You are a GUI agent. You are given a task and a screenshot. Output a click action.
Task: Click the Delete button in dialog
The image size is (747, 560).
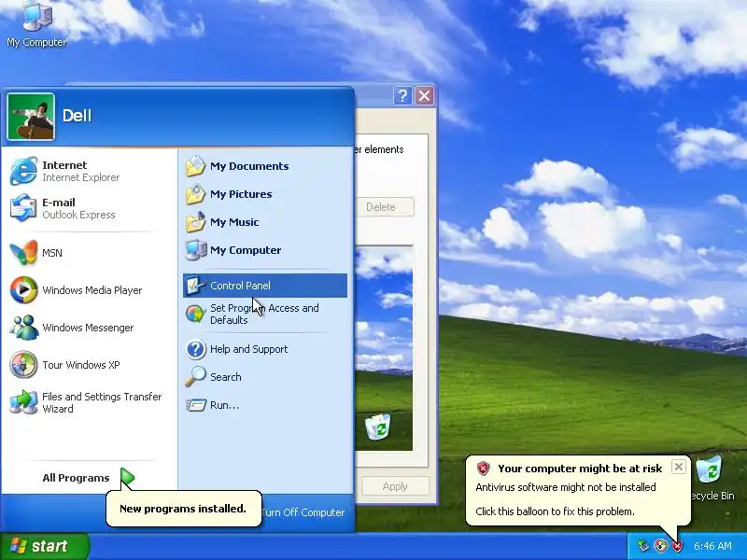(x=385, y=207)
